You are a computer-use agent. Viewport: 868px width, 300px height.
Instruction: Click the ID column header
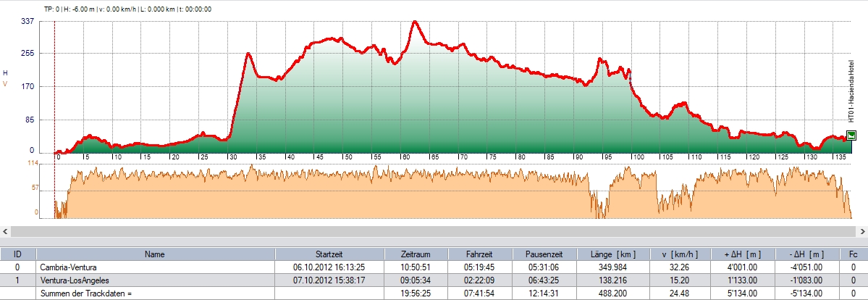click(17, 254)
